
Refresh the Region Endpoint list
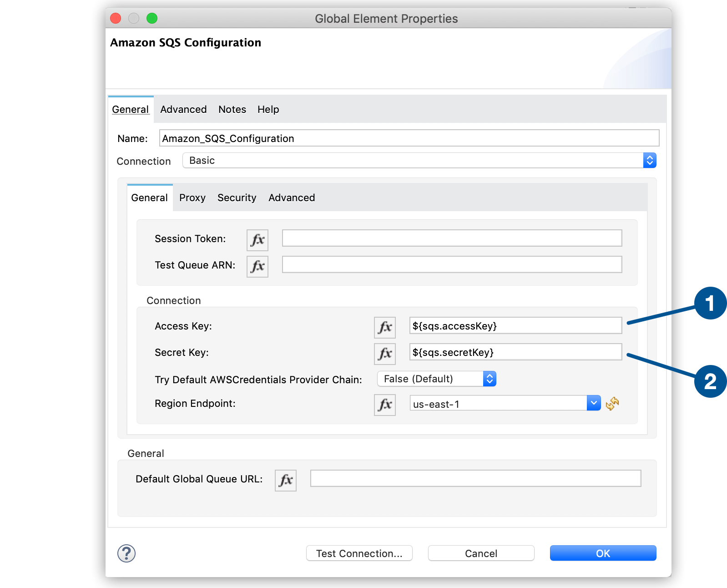pyautogui.click(x=612, y=403)
